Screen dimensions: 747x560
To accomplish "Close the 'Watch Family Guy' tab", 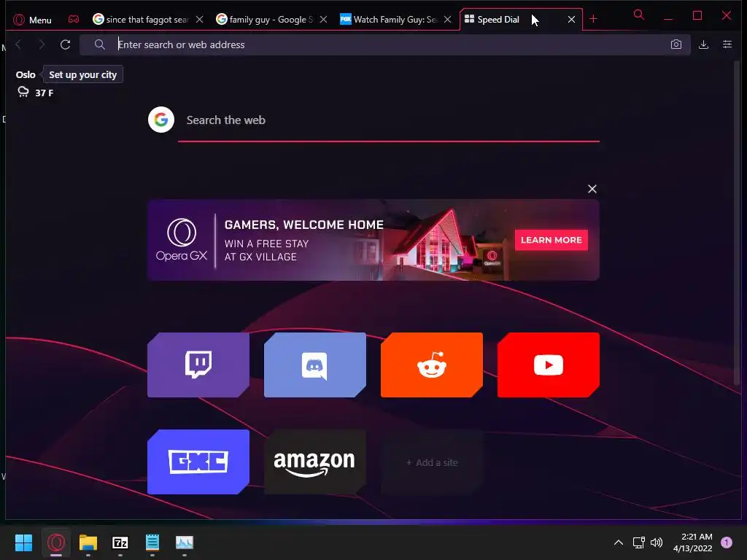I will click(447, 20).
